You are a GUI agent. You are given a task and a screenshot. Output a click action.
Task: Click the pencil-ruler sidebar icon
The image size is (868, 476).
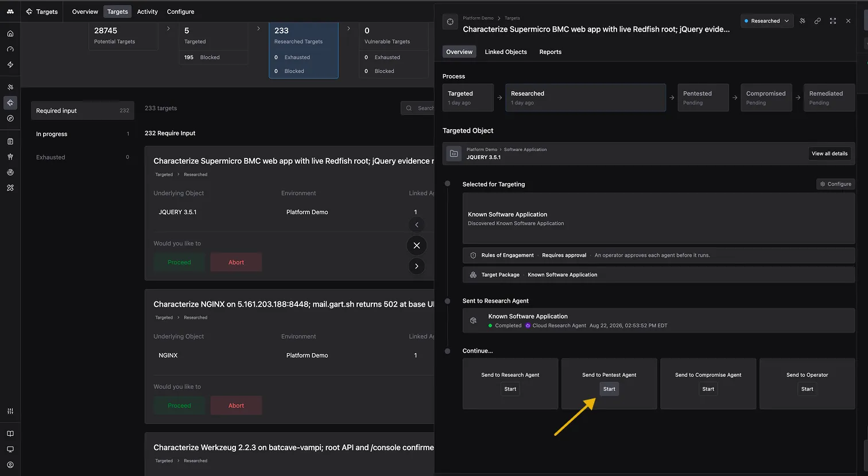[10, 188]
